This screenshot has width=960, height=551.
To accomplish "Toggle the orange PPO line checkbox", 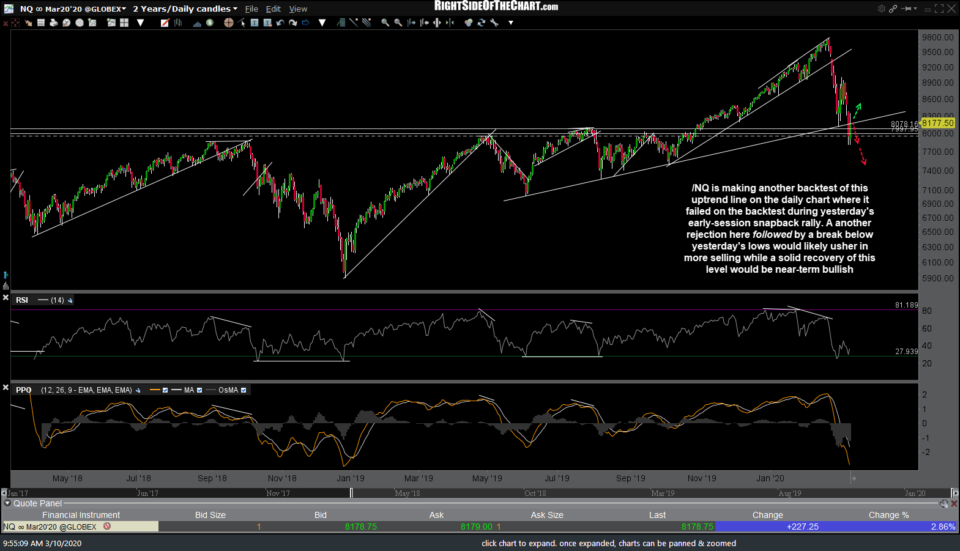I will point(165,390).
